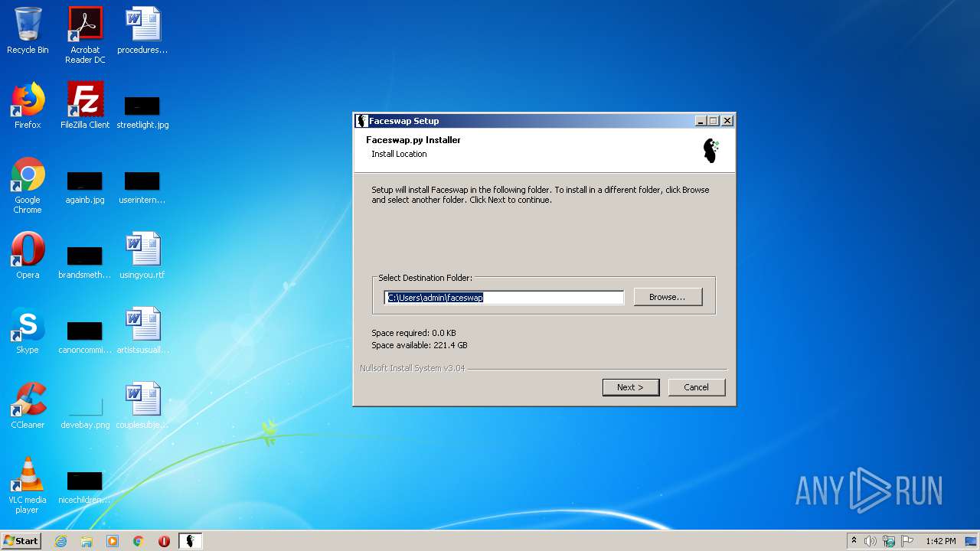
Task: Click the Faceswap logo in installer header
Action: pyautogui.click(x=711, y=150)
